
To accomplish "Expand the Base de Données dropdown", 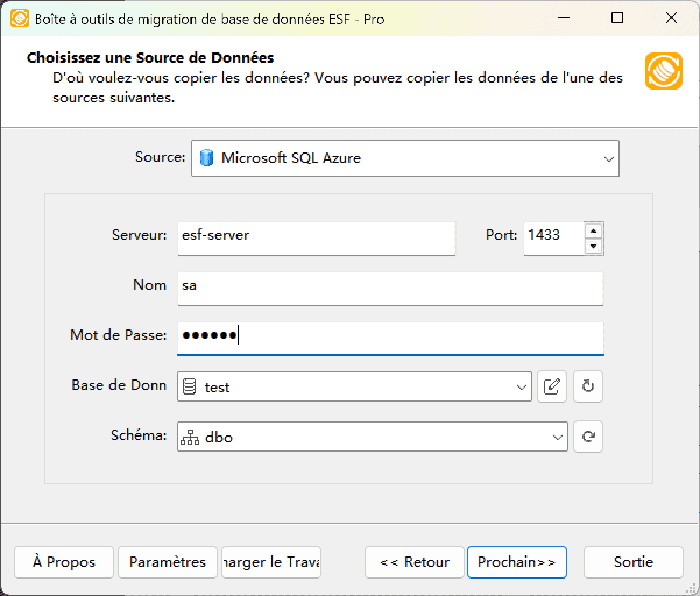I will [521, 386].
